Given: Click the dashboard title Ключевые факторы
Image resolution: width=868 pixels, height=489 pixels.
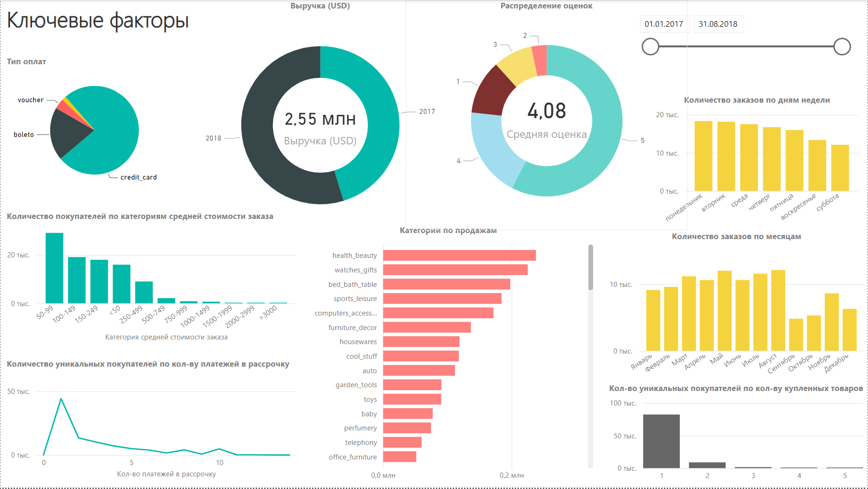Looking at the screenshot, I should (97, 20).
